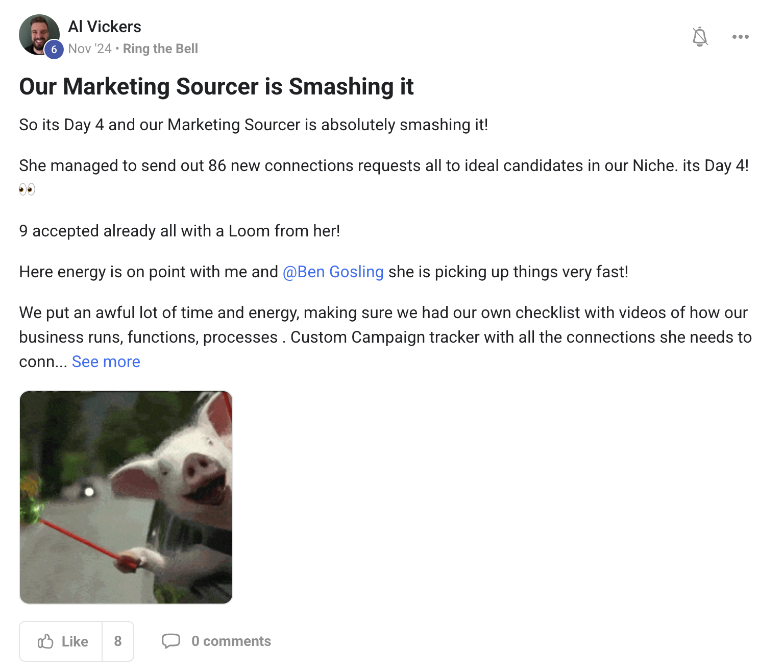Open the 0 comments link
Viewport: 784px width, 672px height.
231,641
